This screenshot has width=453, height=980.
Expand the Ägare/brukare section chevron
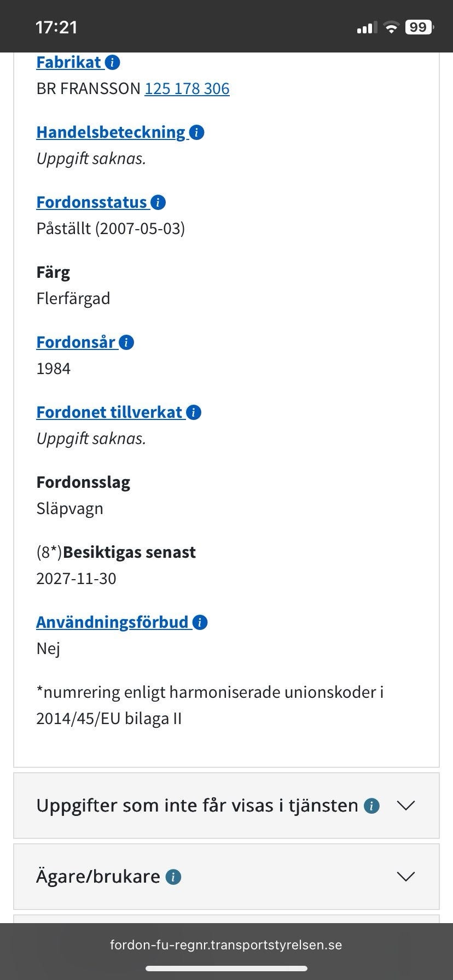pyautogui.click(x=406, y=877)
